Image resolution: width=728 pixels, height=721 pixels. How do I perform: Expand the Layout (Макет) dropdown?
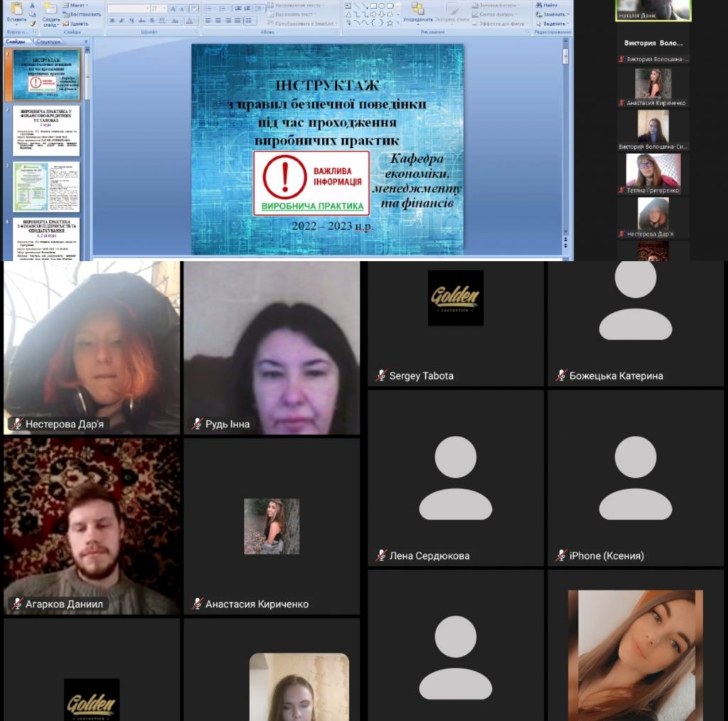click(x=87, y=5)
